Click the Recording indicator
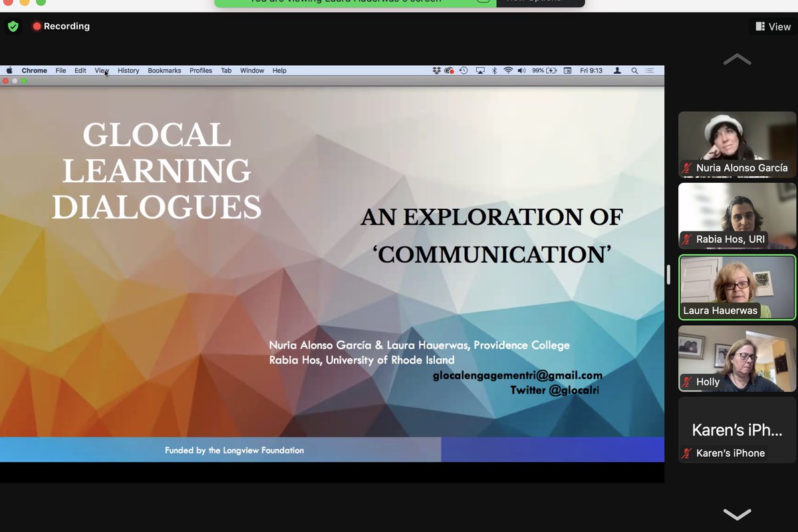 pyautogui.click(x=61, y=27)
